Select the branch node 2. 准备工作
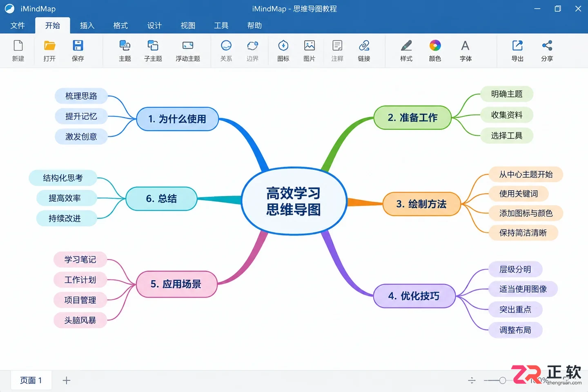The image size is (588, 392). point(412,118)
